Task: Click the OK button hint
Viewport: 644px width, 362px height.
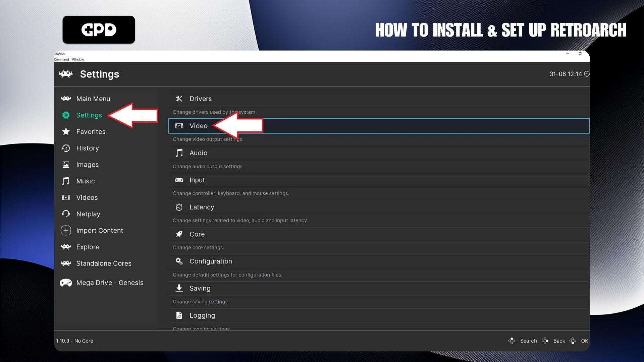Action: click(584, 341)
